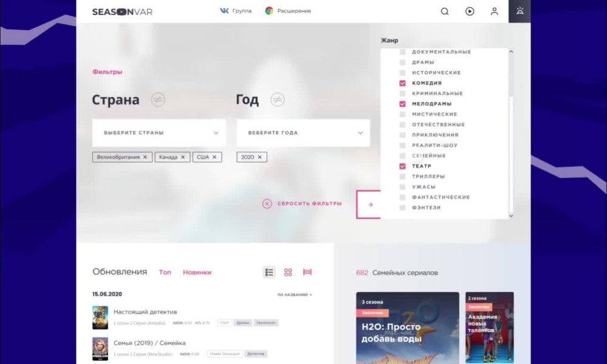Switch to the Топ tab

pyautogui.click(x=165, y=272)
